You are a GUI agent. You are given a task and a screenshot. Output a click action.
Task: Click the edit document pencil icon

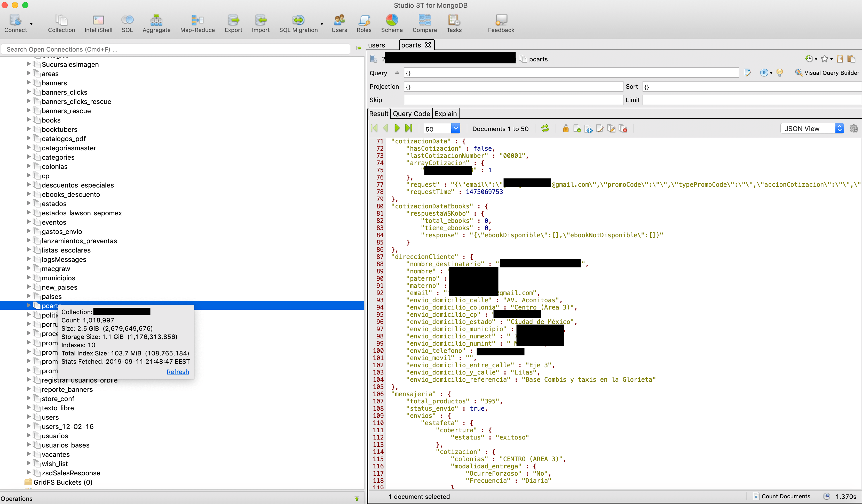[600, 128]
